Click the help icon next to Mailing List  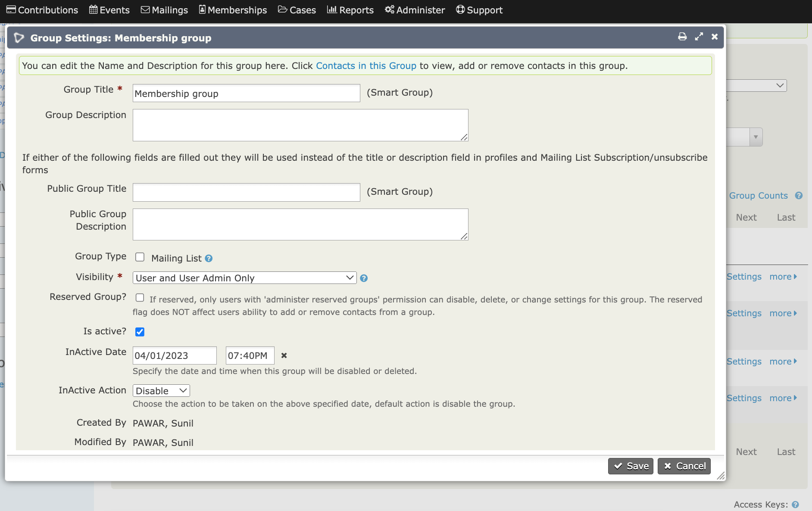coord(209,259)
